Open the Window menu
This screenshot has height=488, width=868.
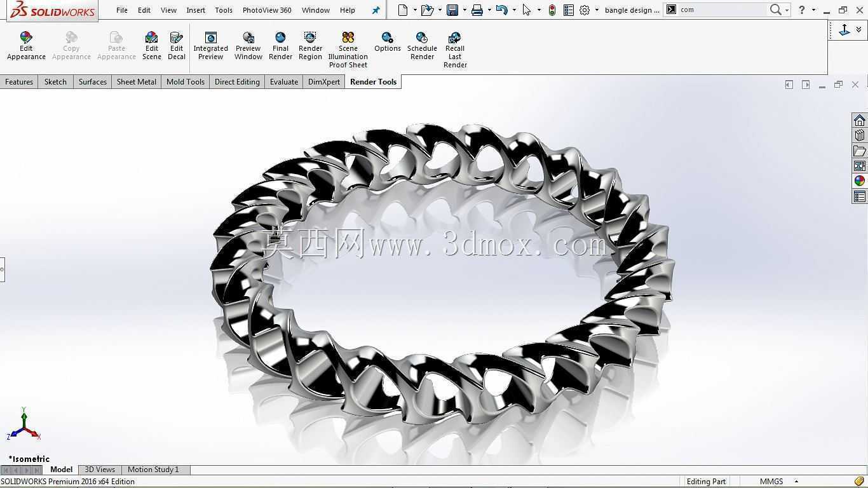coord(316,10)
